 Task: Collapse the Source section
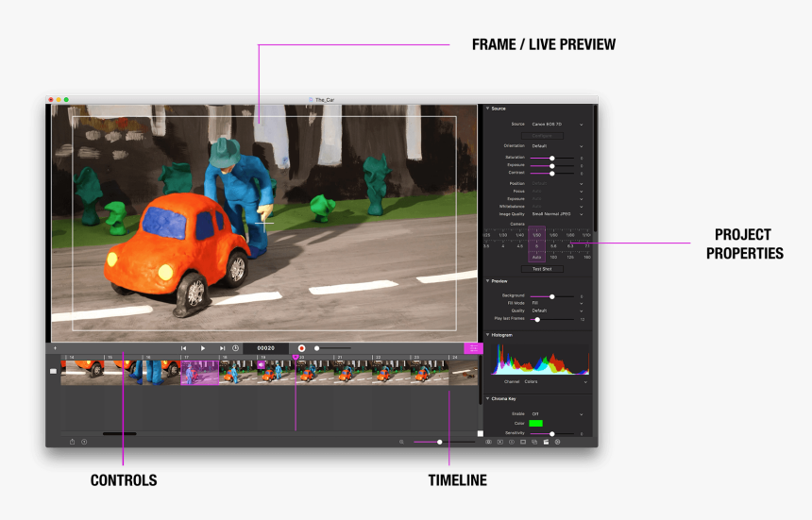[487, 109]
